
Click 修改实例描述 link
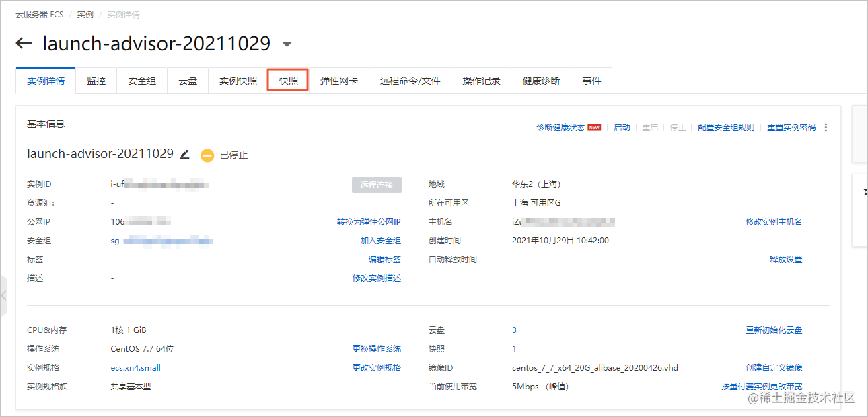pyautogui.click(x=377, y=278)
